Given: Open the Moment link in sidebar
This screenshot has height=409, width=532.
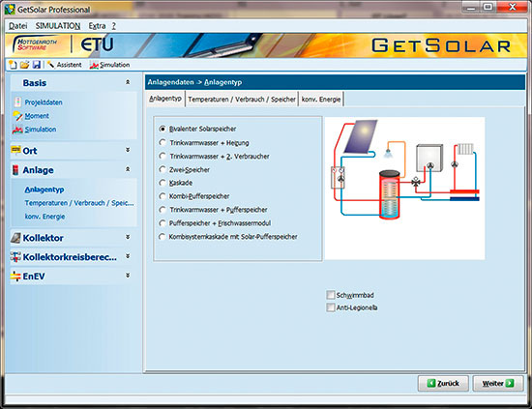Looking at the screenshot, I should [37, 116].
